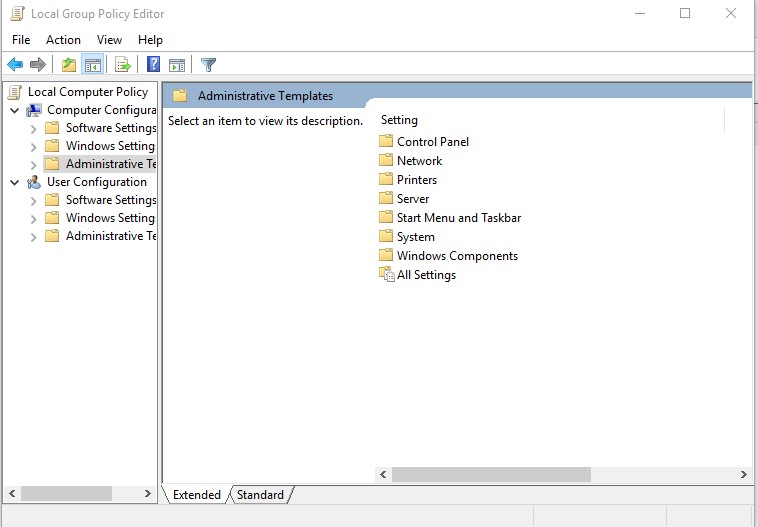The height and width of the screenshot is (527, 758).
Task: Click the Back arrow toolbar icon
Action: tap(15, 64)
